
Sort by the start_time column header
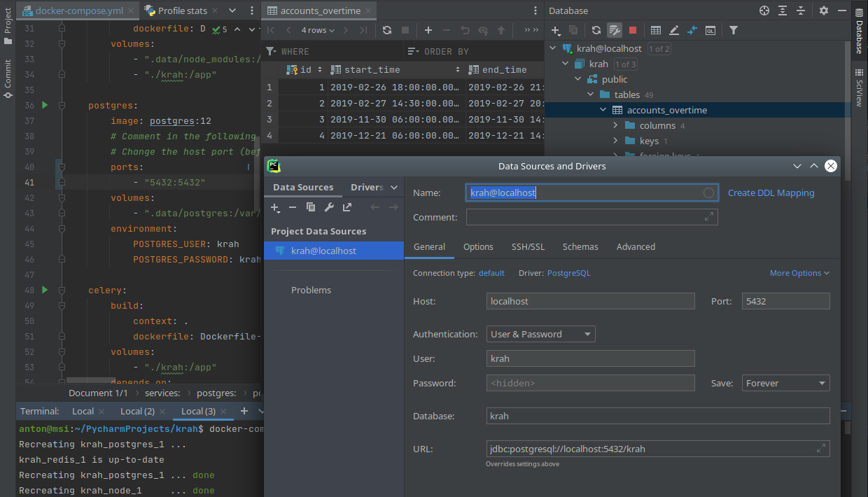pos(395,69)
